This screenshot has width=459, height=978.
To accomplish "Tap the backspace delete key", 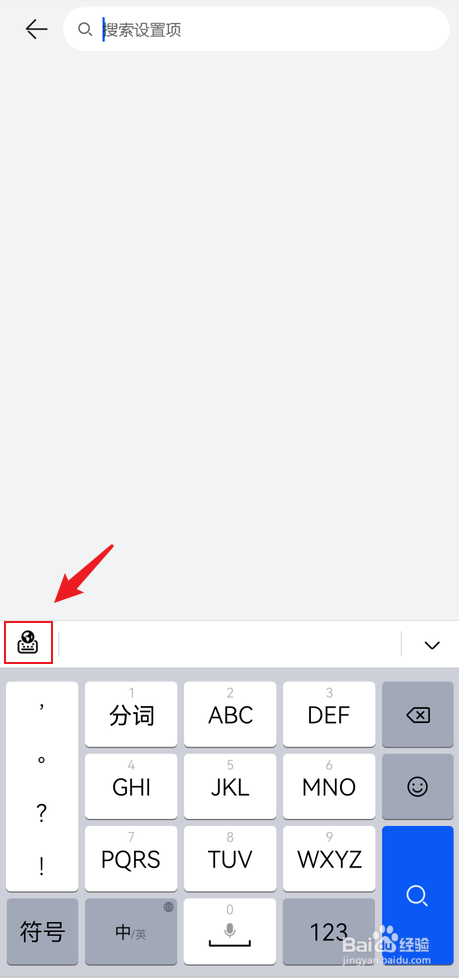I will coord(418,714).
